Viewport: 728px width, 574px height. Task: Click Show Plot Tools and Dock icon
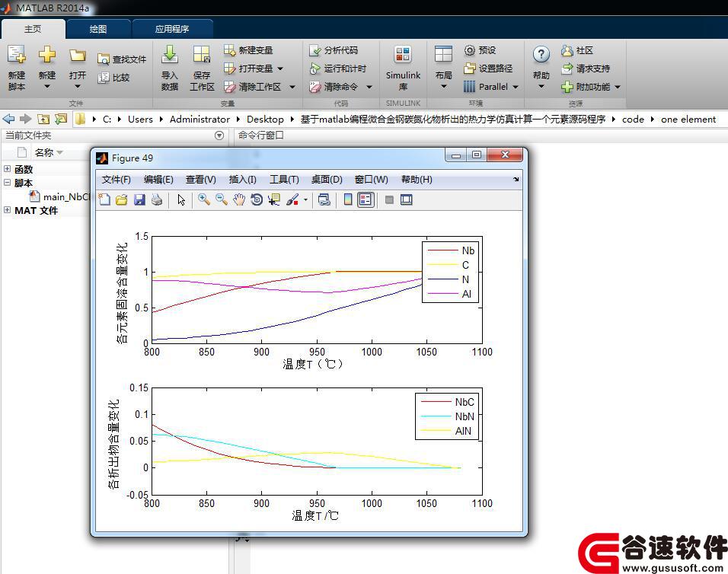[x=406, y=200]
